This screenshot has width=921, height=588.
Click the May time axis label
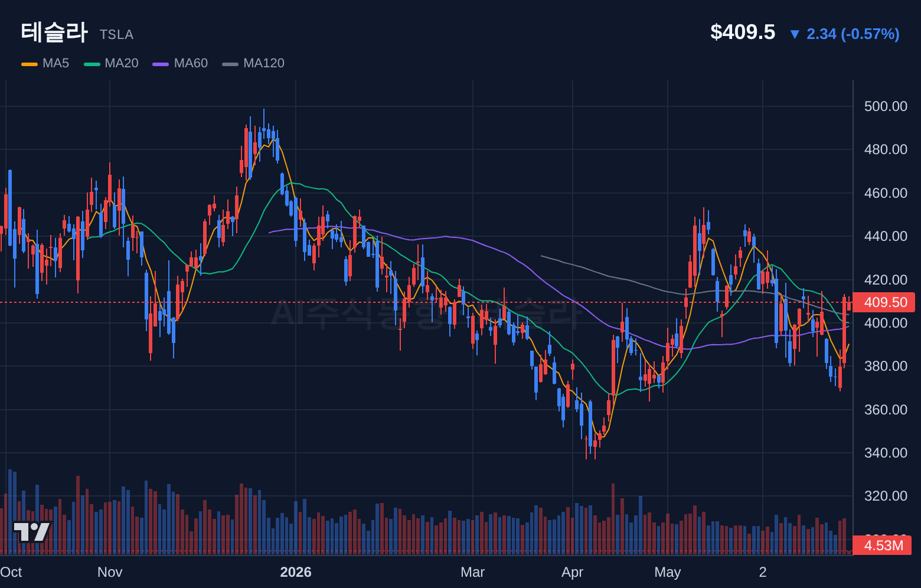[x=668, y=572]
